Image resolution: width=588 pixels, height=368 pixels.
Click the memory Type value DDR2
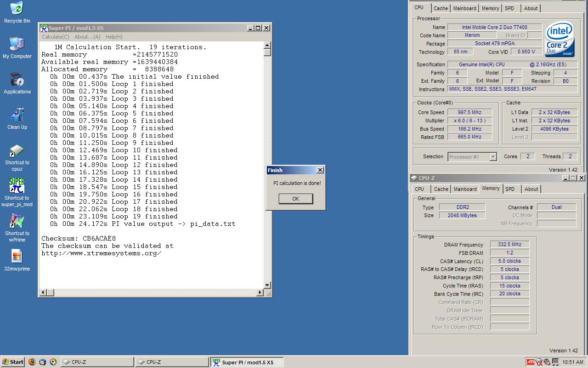click(462, 207)
